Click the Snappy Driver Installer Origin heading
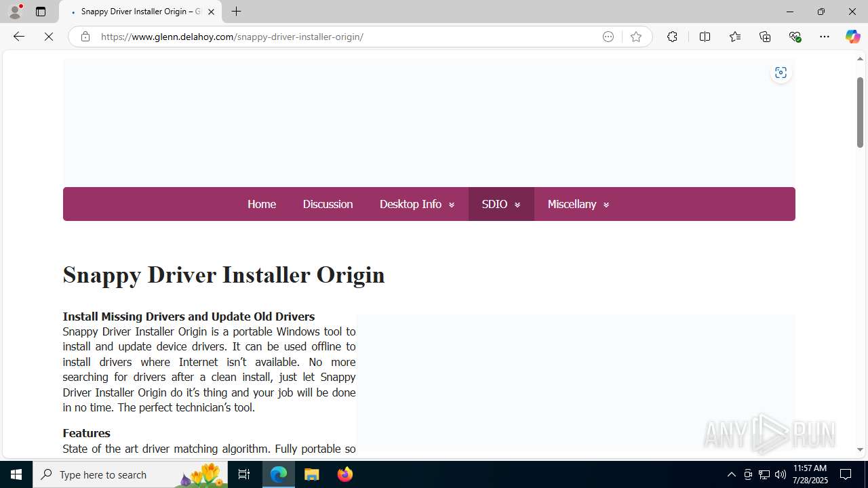The image size is (868, 488). [x=224, y=274]
